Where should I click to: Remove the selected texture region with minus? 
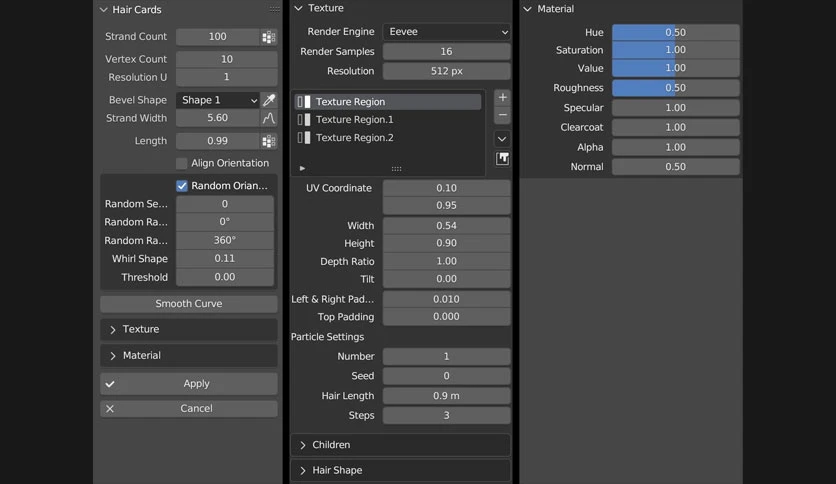pos(502,115)
